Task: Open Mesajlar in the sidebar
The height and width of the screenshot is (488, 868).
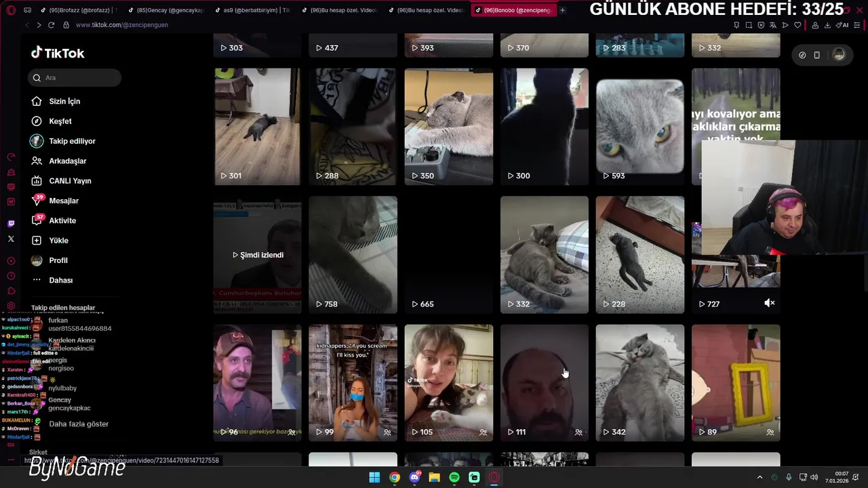Action: tap(64, 201)
